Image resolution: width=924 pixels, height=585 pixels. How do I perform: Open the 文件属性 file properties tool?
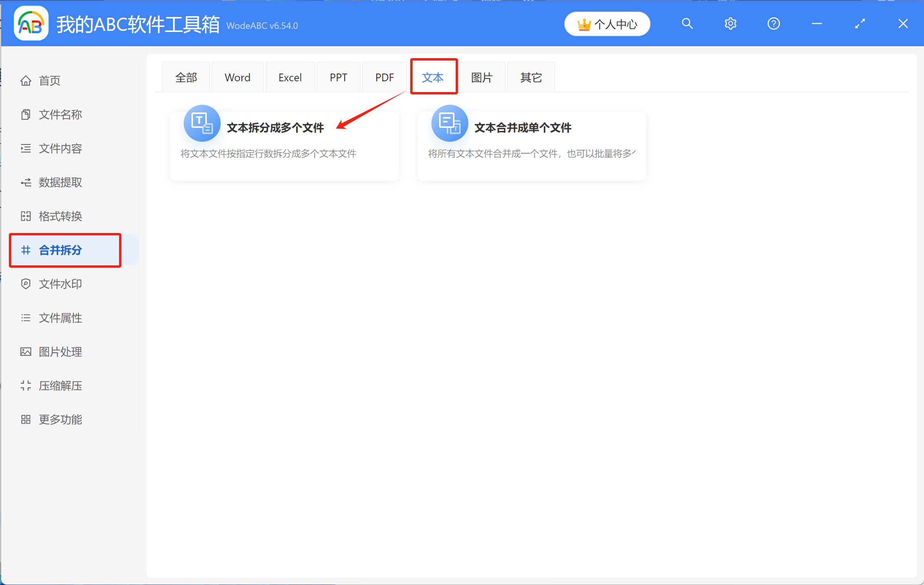60,318
